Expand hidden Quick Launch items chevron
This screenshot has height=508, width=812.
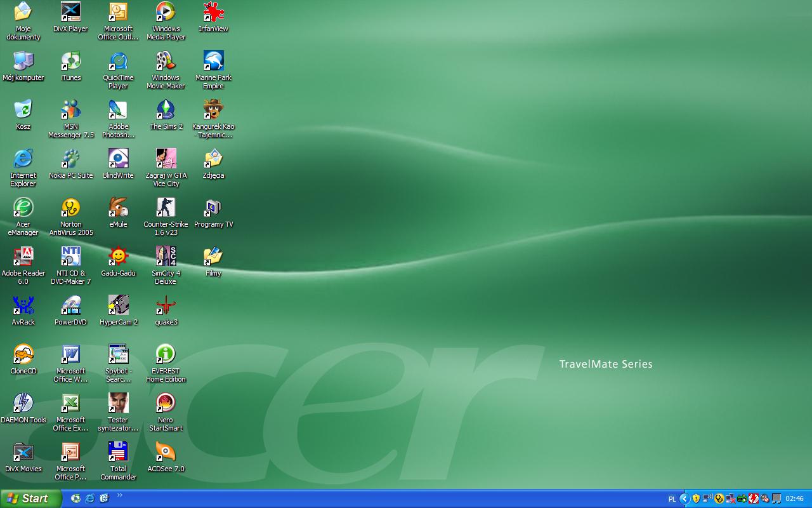(120, 496)
